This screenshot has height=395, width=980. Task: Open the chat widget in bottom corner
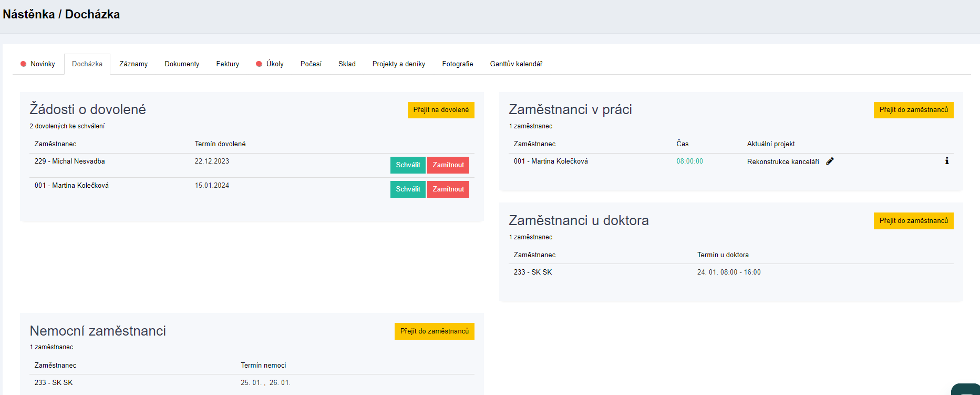(x=967, y=390)
